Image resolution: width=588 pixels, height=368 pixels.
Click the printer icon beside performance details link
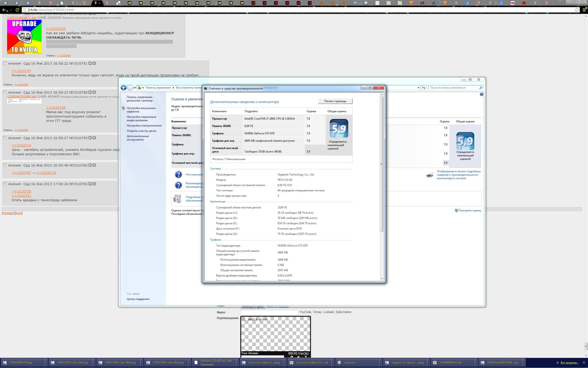[x=430, y=175]
